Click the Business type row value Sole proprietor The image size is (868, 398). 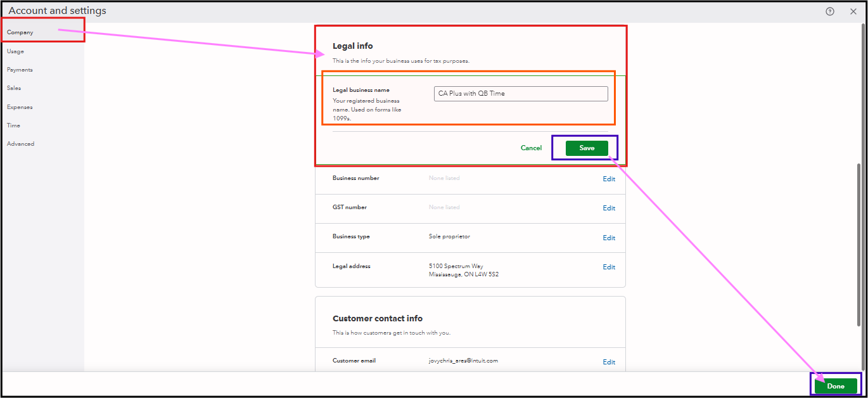(x=449, y=236)
